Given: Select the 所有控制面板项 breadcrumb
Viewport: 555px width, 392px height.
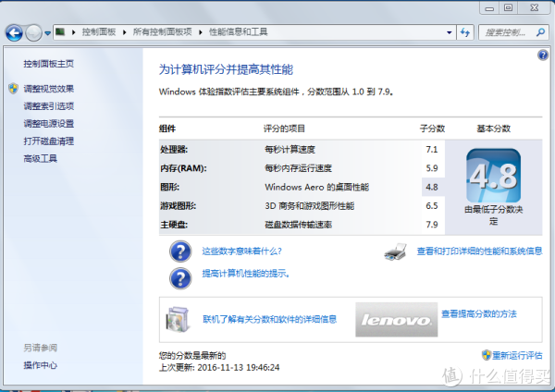Looking at the screenshot, I should pos(163,32).
